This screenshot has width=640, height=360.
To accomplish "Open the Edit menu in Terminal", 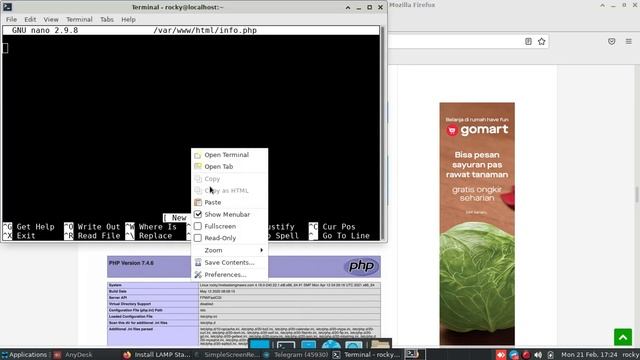I will point(30,19).
